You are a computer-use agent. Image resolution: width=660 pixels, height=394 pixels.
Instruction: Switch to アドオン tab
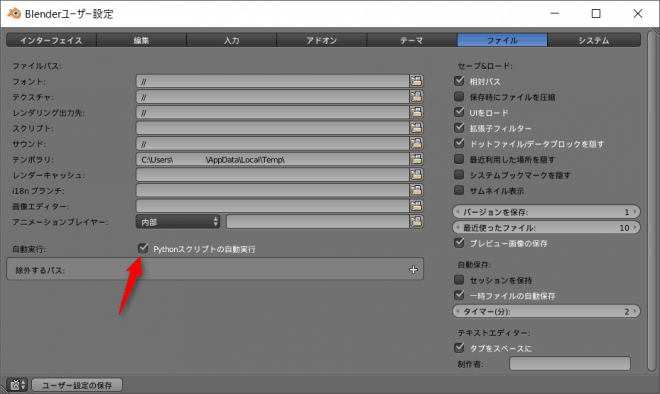322,40
